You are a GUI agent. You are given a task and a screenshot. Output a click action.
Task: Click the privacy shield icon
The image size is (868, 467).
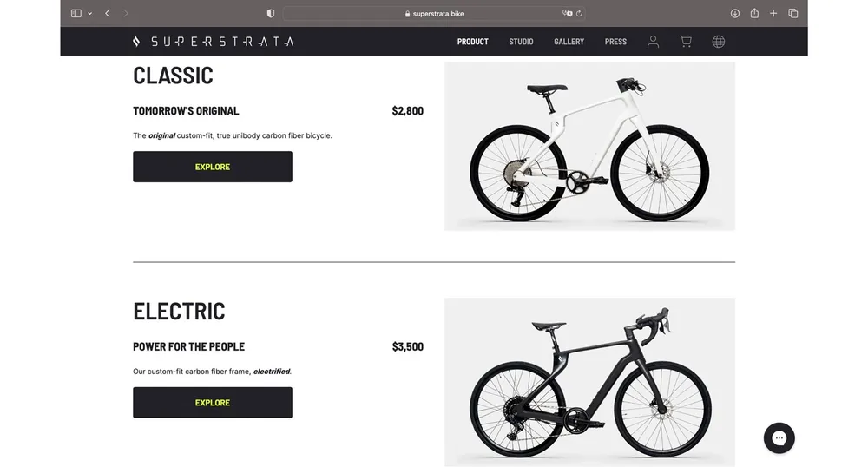point(271,13)
